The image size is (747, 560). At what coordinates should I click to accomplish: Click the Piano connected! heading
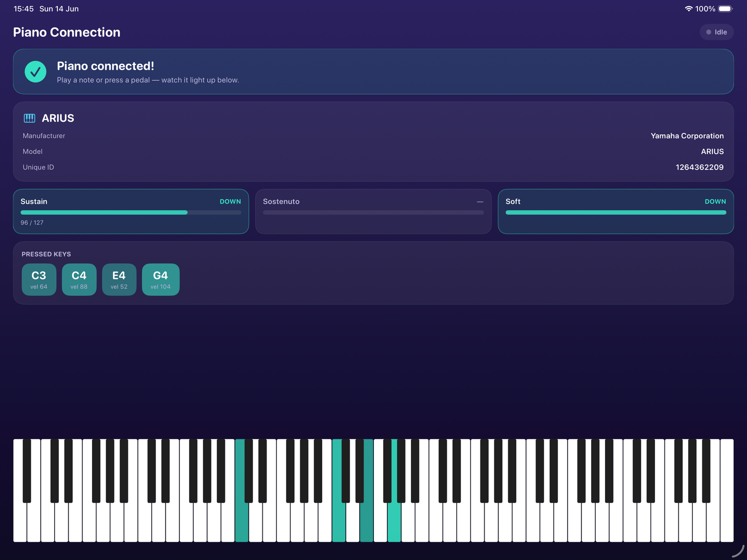(x=106, y=66)
